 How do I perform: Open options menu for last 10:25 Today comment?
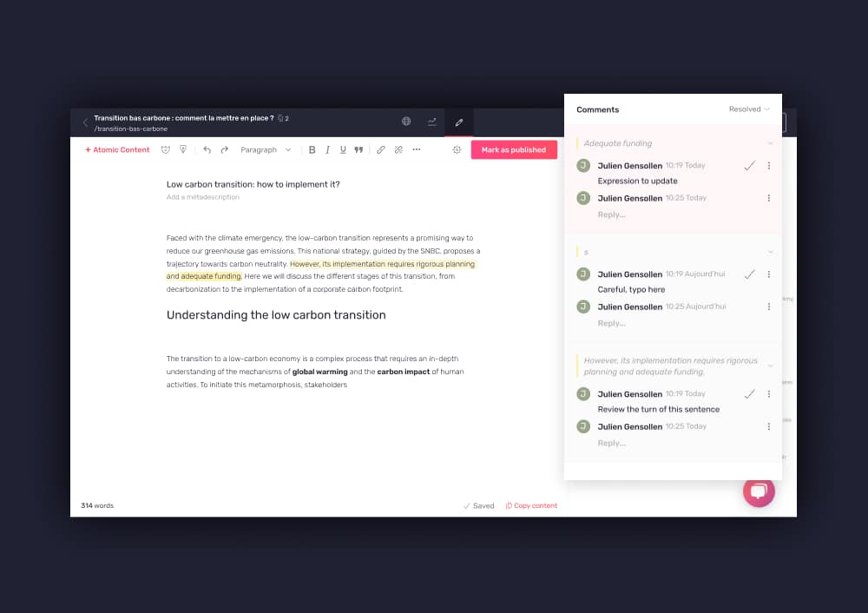(769, 426)
